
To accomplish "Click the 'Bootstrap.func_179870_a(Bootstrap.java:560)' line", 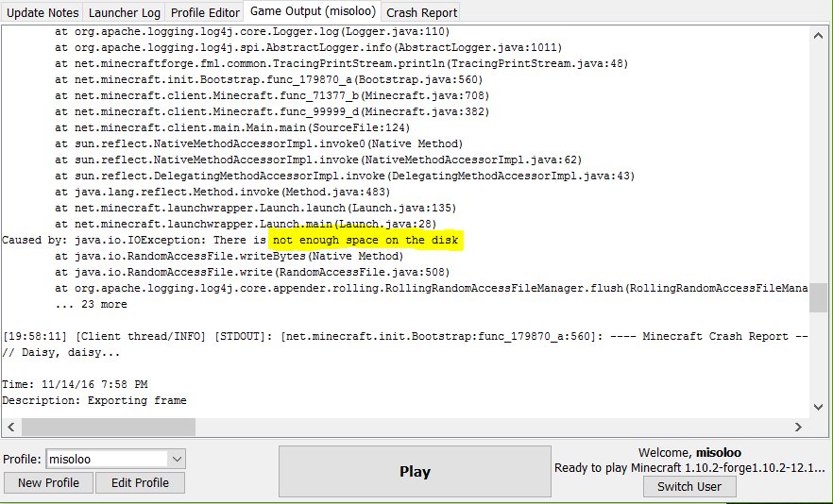I will tap(269, 79).
